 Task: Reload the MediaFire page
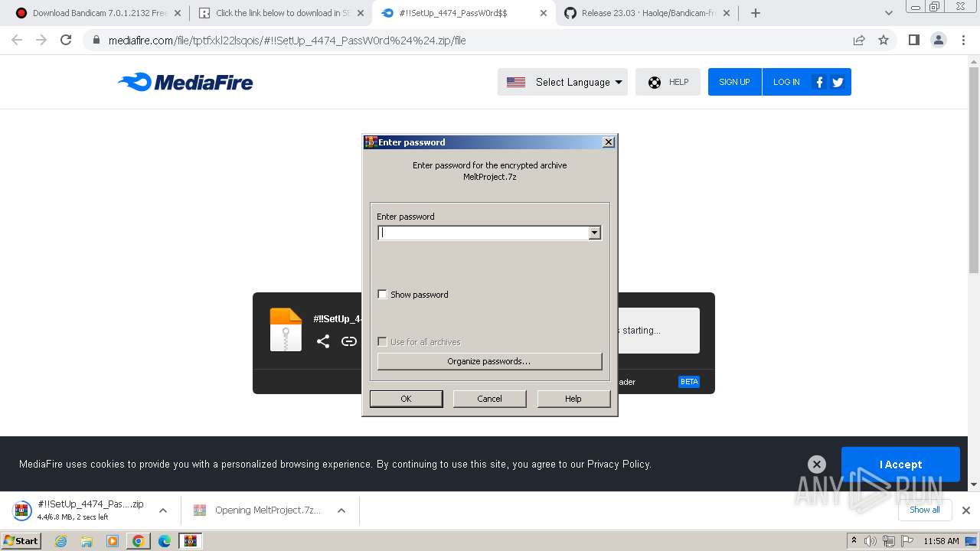pyautogui.click(x=66, y=41)
